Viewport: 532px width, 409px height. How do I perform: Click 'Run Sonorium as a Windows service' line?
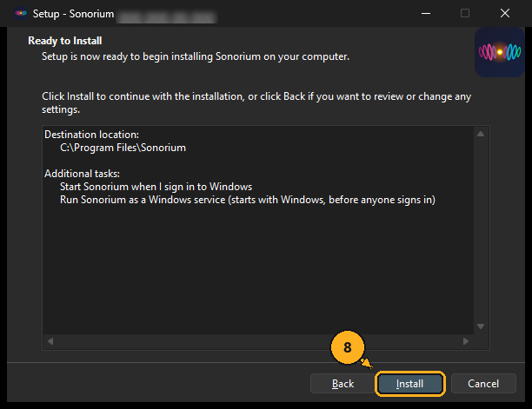click(x=248, y=200)
